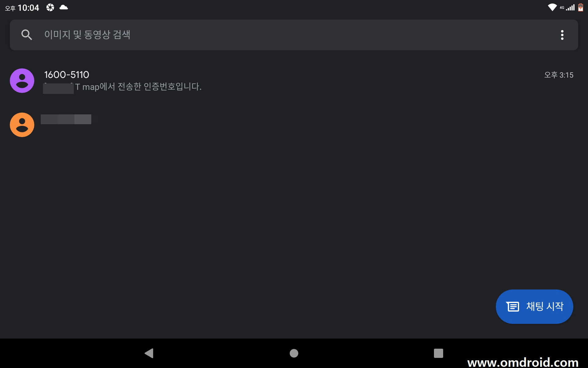Tap the 오후 3:15 message timestamp
588x368 pixels.
click(559, 75)
